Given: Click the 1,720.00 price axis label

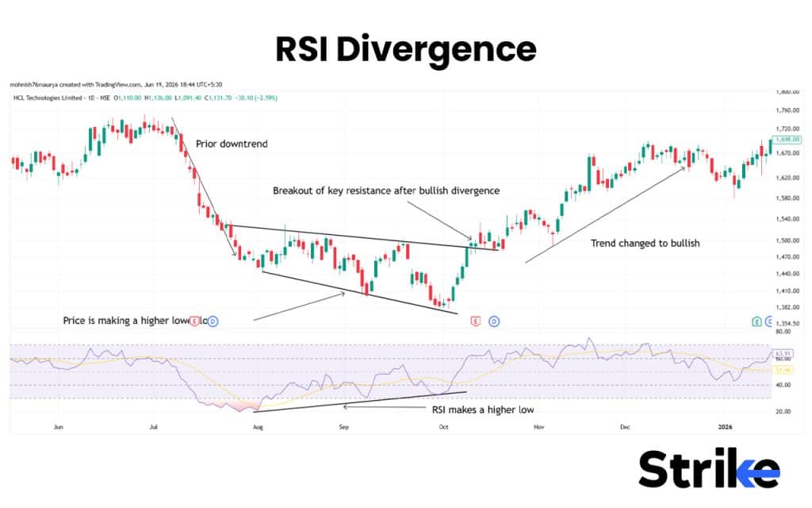Looking at the screenshot, I should [787, 129].
